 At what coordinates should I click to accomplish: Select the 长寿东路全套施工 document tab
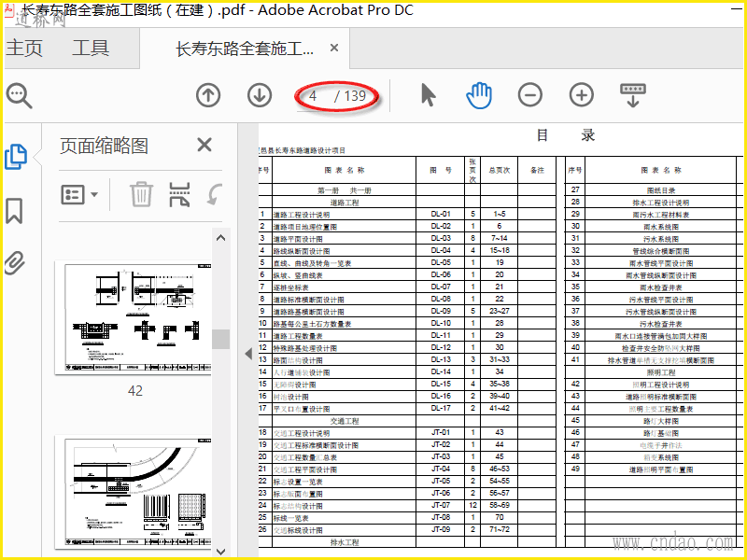pyautogui.click(x=245, y=49)
